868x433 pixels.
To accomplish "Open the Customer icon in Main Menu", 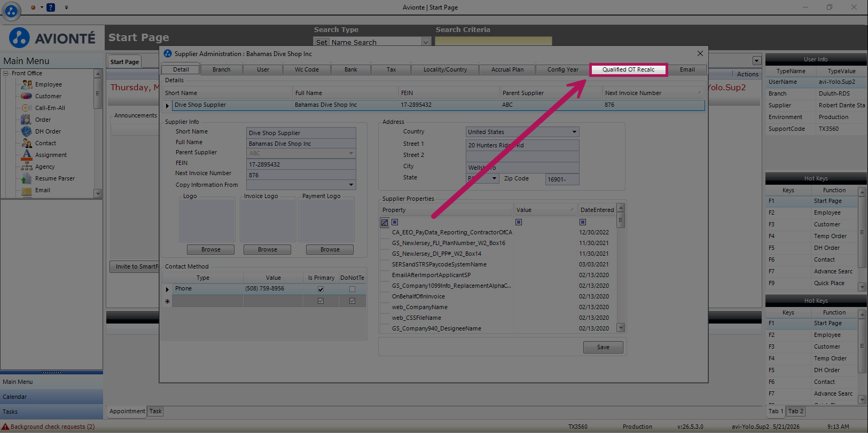I will 27,96.
